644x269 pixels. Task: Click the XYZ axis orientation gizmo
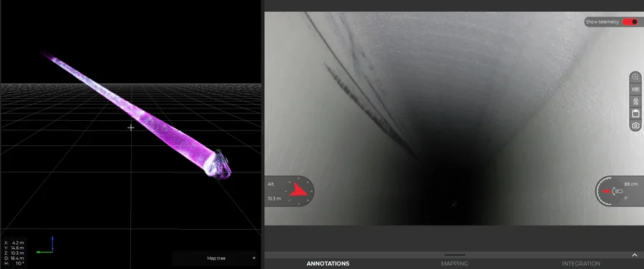[44, 245]
